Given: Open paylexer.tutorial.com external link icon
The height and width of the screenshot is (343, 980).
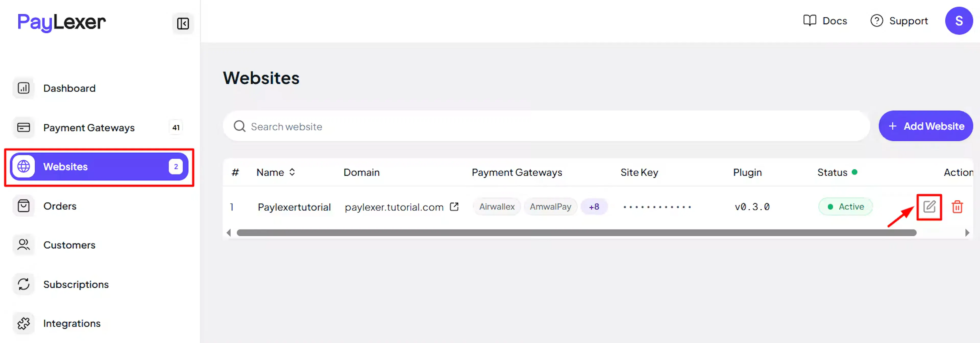Looking at the screenshot, I should (x=454, y=207).
